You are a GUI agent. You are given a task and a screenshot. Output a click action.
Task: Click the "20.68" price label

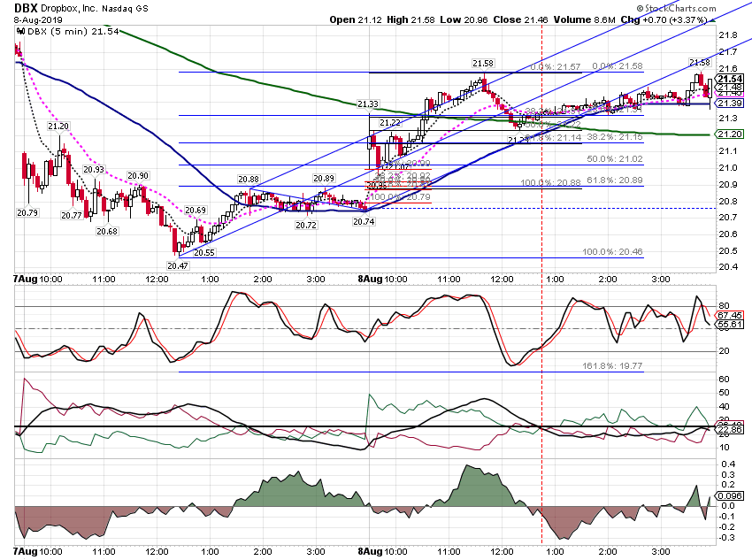pyautogui.click(x=106, y=231)
